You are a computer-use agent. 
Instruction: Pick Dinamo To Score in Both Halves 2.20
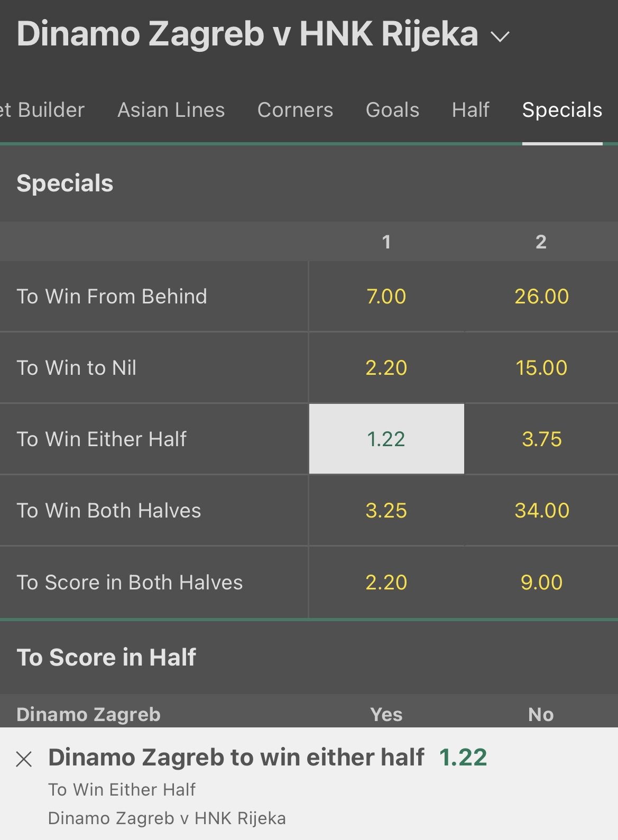(386, 582)
